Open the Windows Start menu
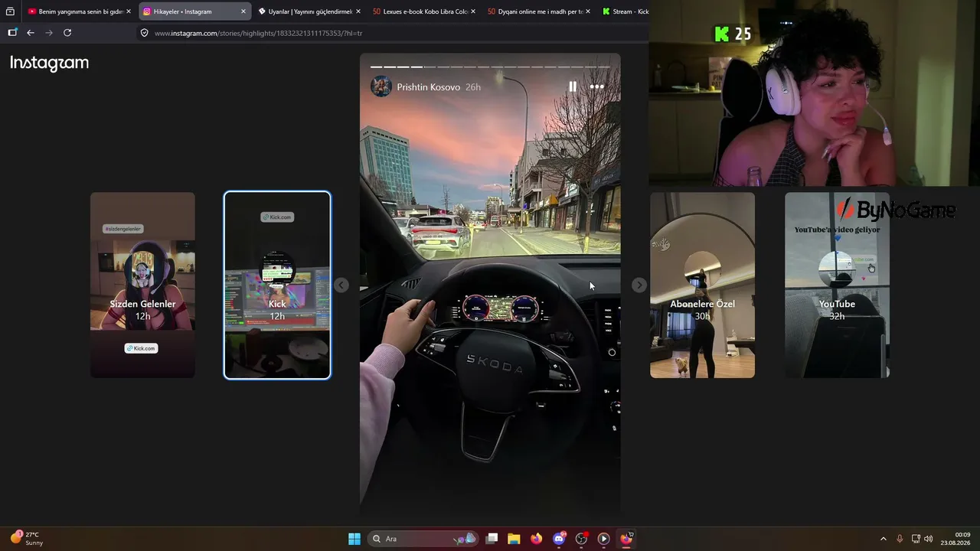 354,539
